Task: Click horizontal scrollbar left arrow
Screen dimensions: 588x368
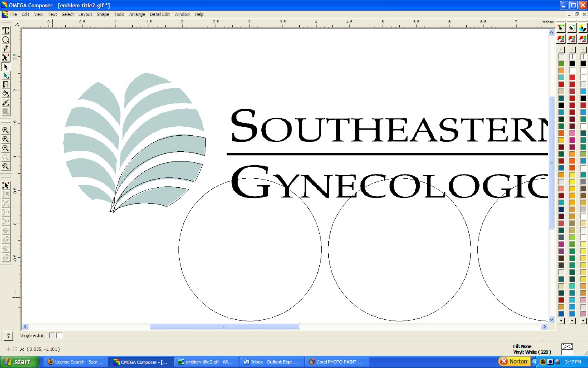Action: point(25,327)
